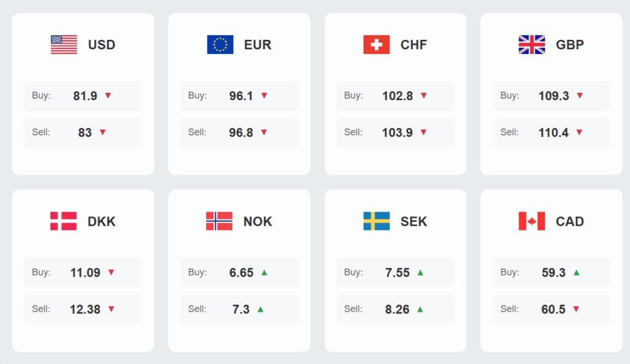
Task: Select the DKK currency title
Action: 102,221
